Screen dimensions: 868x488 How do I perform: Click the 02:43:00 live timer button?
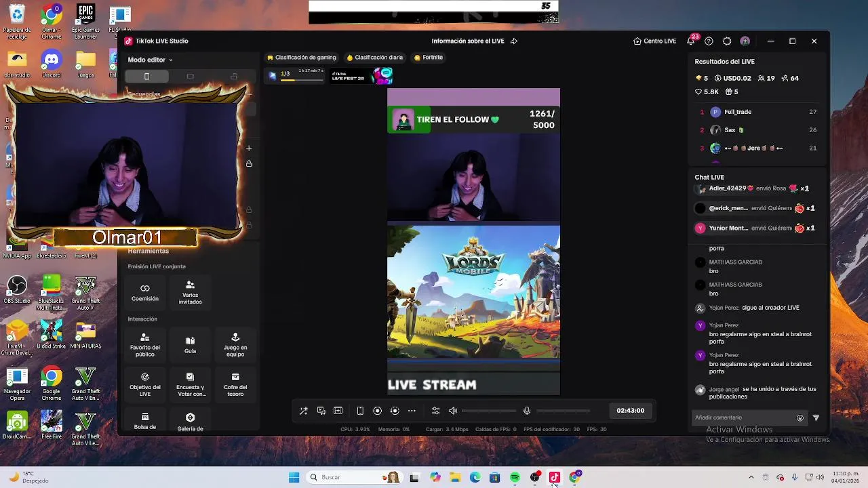(631, 410)
